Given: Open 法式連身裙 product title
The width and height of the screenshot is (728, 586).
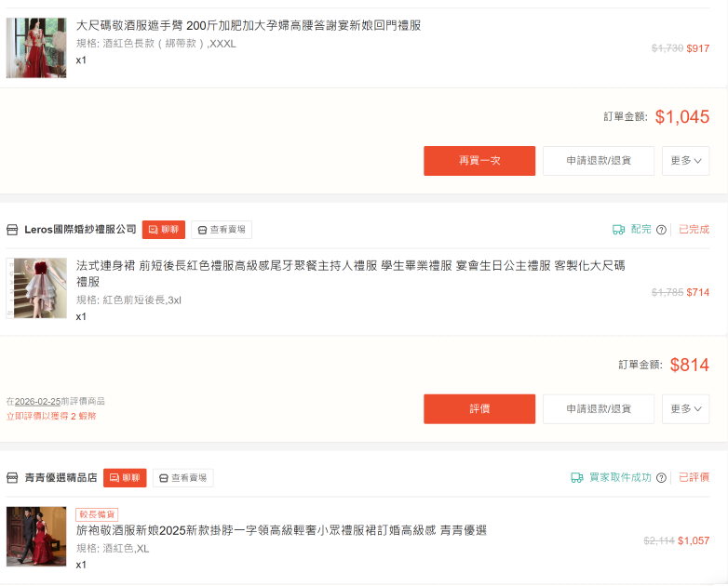Looking at the screenshot, I should (351, 273).
